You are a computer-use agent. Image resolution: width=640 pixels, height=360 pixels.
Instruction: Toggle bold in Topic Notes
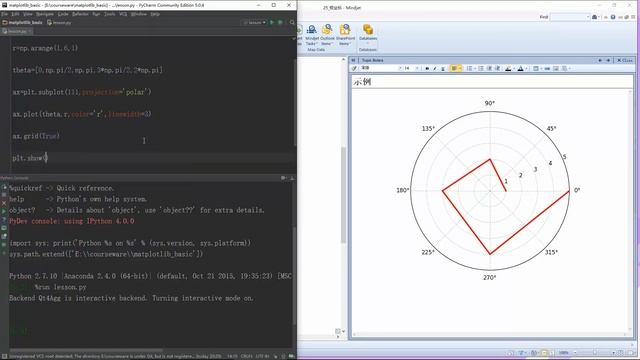(x=427, y=68)
